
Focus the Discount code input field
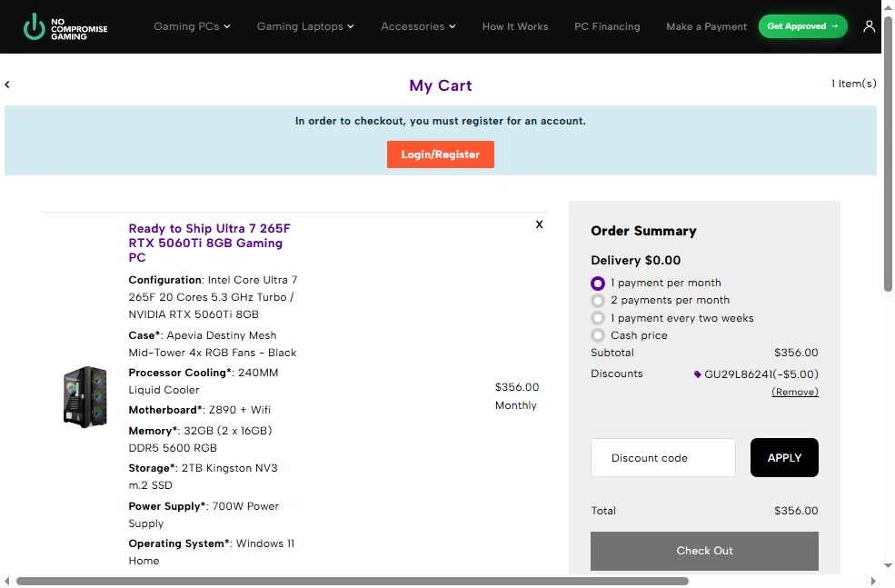662,457
